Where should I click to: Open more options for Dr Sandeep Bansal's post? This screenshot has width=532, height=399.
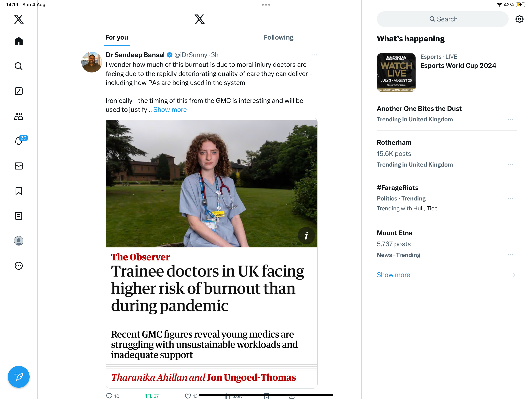click(314, 55)
